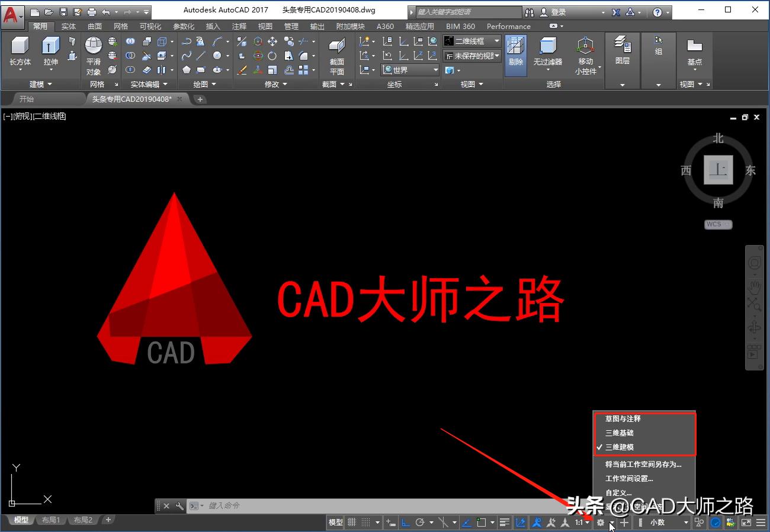The image size is (770, 532).
Task: Choose Save Current Workspace As (将当前工作空间另存为...)
Action: 644,464
